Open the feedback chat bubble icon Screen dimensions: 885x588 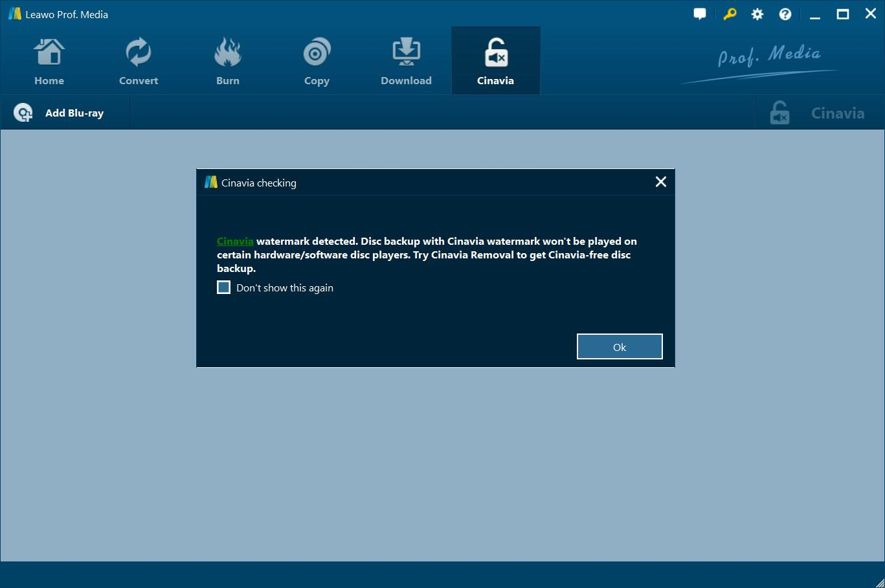[x=700, y=14]
